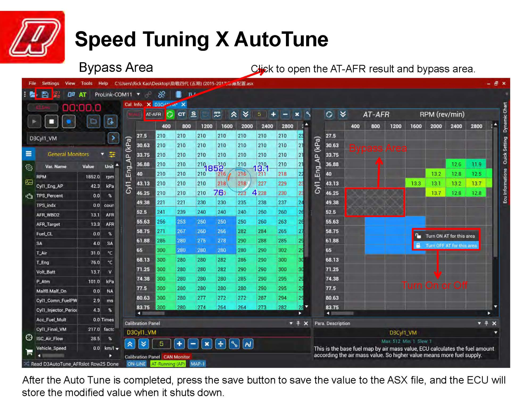This screenshot has height=399, width=532.
Task: Click the divide icon in the Calibration Panel
Action: tap(221, 344)
